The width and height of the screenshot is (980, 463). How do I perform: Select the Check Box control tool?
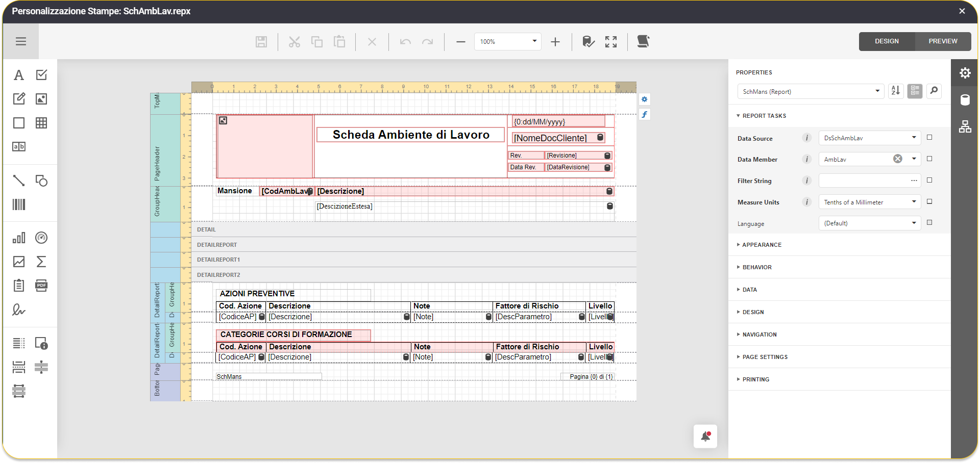[41, 75]
